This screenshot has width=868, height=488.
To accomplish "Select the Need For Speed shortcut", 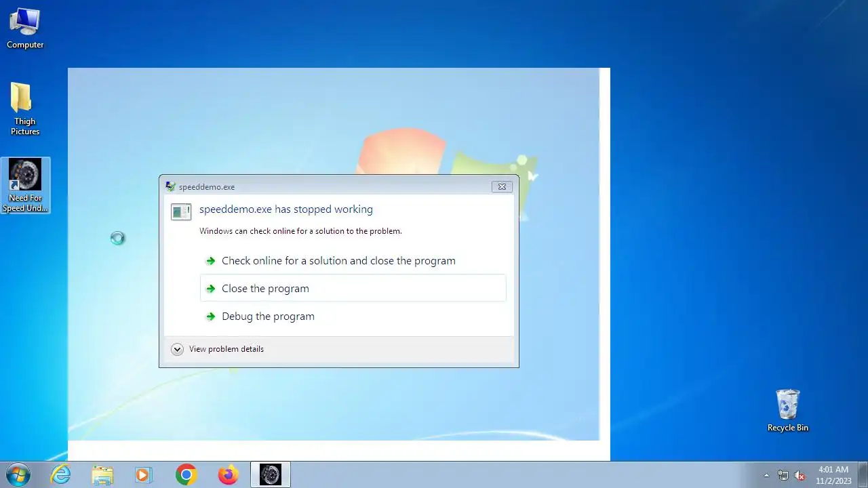I will (25, 186).
